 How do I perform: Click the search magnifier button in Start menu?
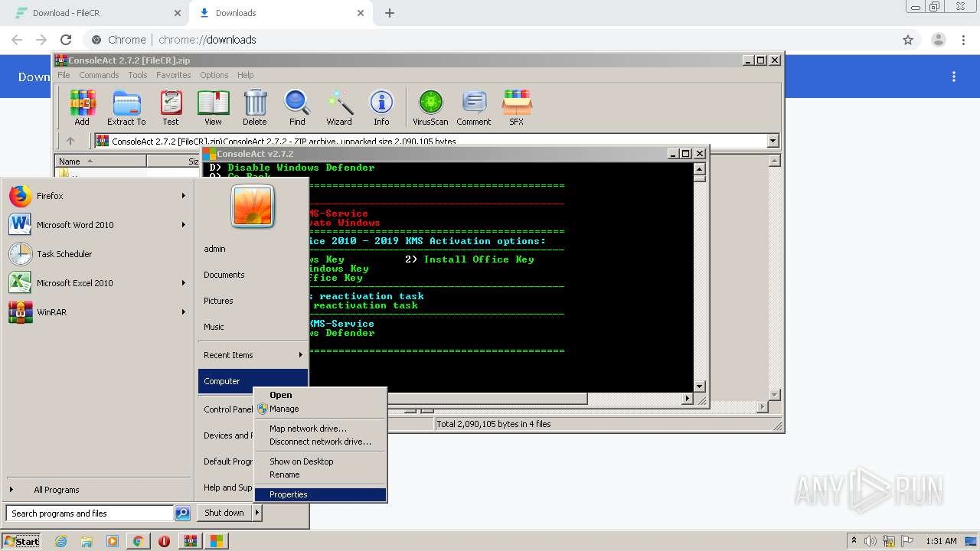click(x=182, y=514)
